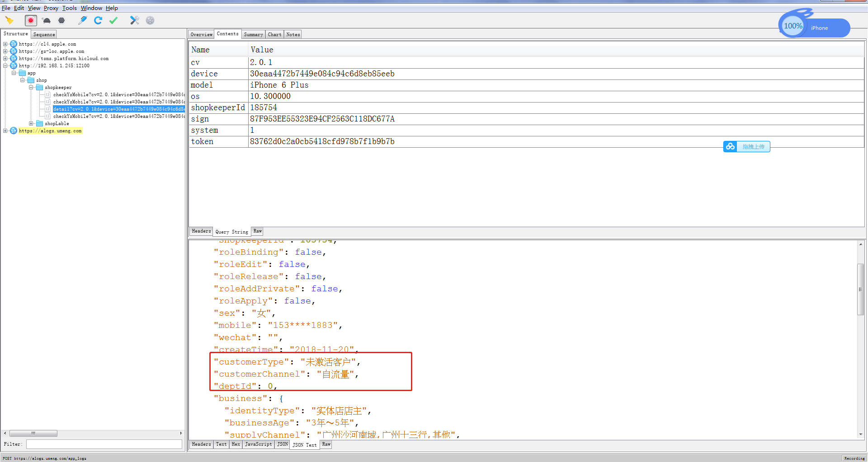
Task: Select the response JSON tab
Action: coord(282,444)
